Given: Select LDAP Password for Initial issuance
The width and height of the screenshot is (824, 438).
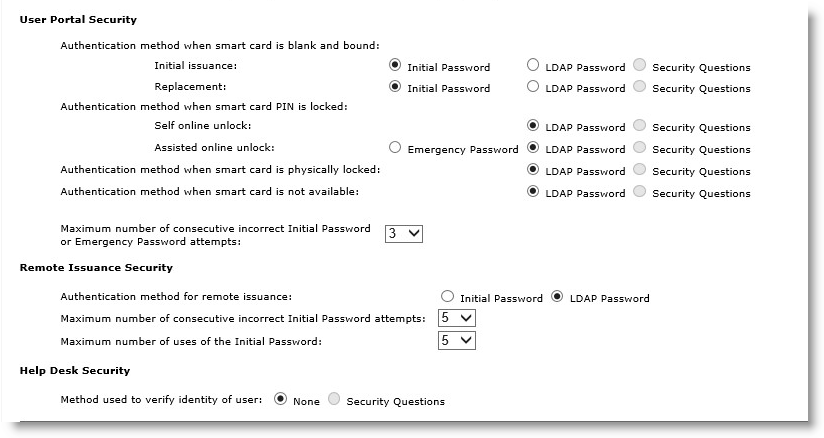Looking at the screenshot, I should tap(533, 65).
